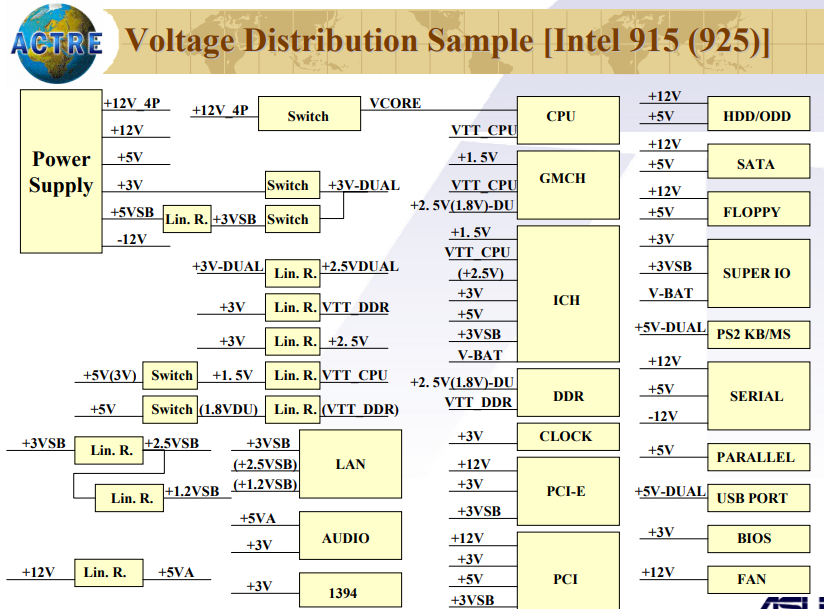Click the USB PORT block

(759, 498)
